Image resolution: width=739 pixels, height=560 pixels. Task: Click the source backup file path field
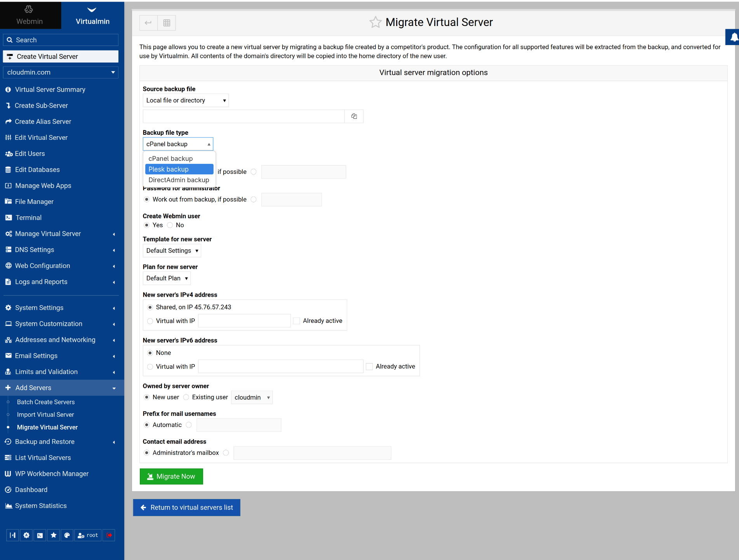[243, 116]
